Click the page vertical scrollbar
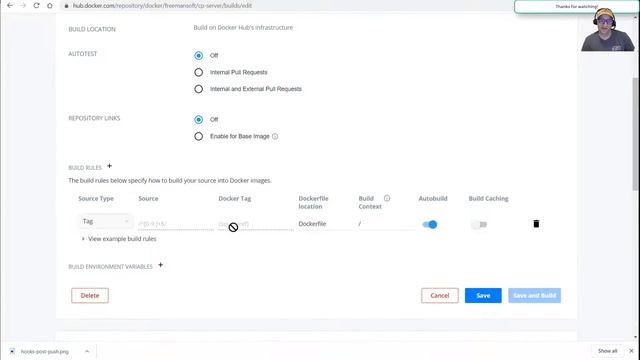Screen dimensions: 640x360 (x=636, y=134)
